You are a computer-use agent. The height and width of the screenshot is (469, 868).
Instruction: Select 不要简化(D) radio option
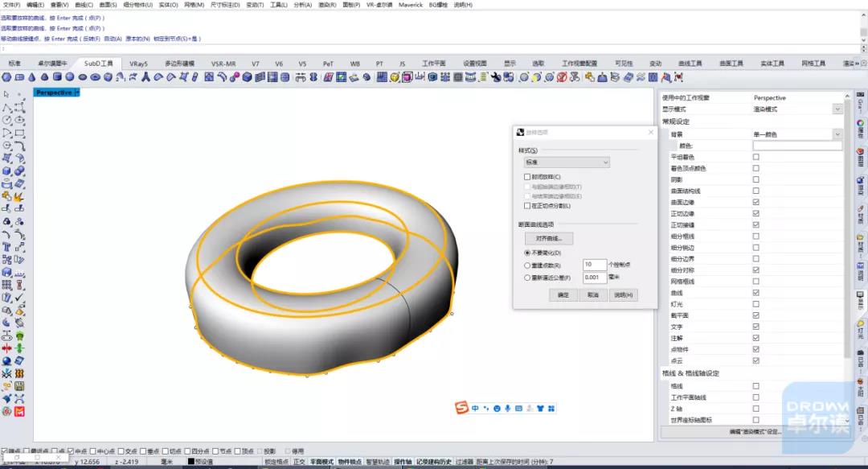click(527, 253)
